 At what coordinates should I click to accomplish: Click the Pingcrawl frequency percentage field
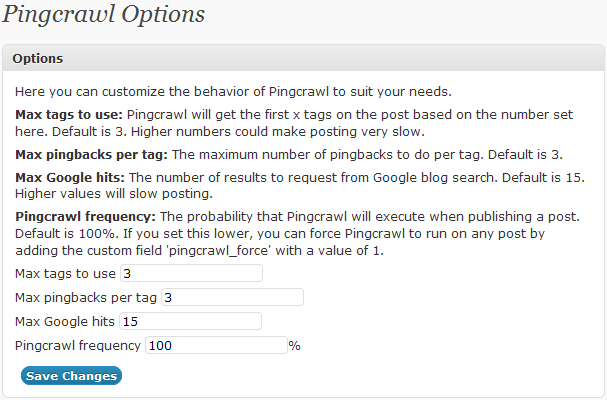point(216,345)
